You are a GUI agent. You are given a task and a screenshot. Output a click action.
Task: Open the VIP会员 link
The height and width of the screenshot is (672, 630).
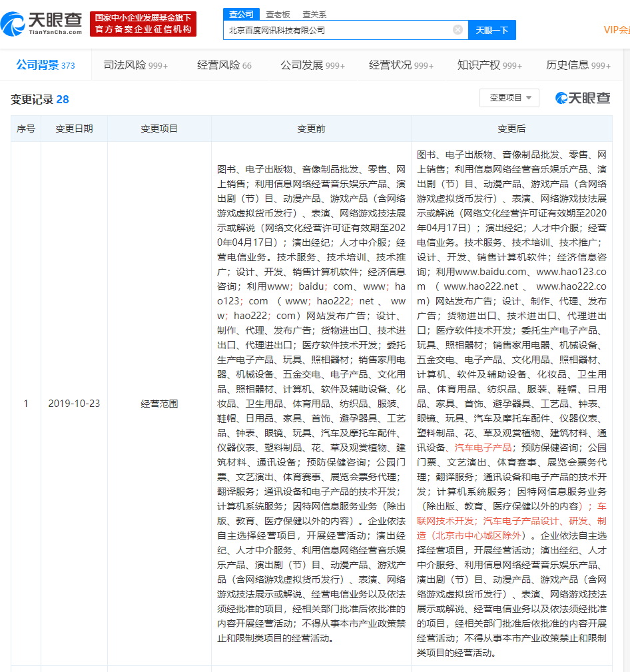click(619, 30)
